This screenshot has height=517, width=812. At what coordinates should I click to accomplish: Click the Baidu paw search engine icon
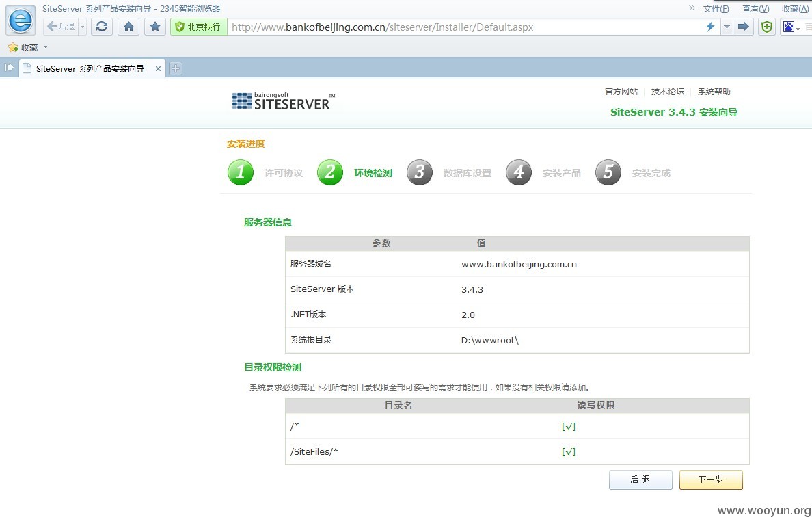(x=788, y=27)
